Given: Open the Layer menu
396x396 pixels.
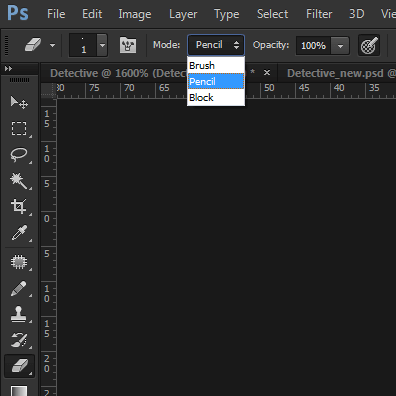Looking at the screenshot, I should tap(183, 14).
